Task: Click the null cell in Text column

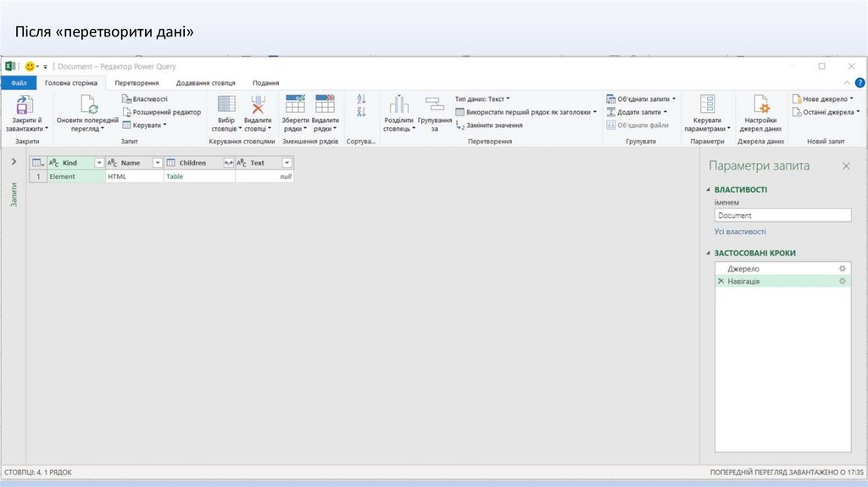Action: pyautogui.click(x=264, y=176)
